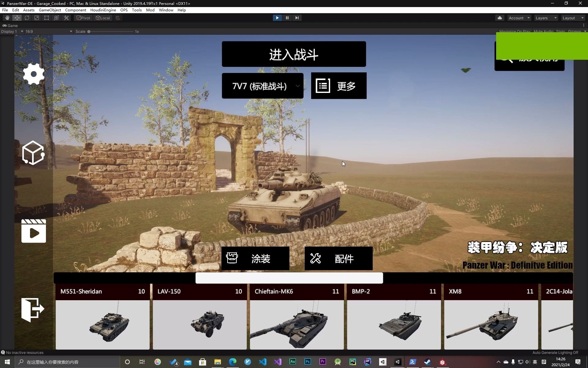Viewport: 588px width, 368px height.
Task: Open the Layout dropdown
Action: [573, 18]
